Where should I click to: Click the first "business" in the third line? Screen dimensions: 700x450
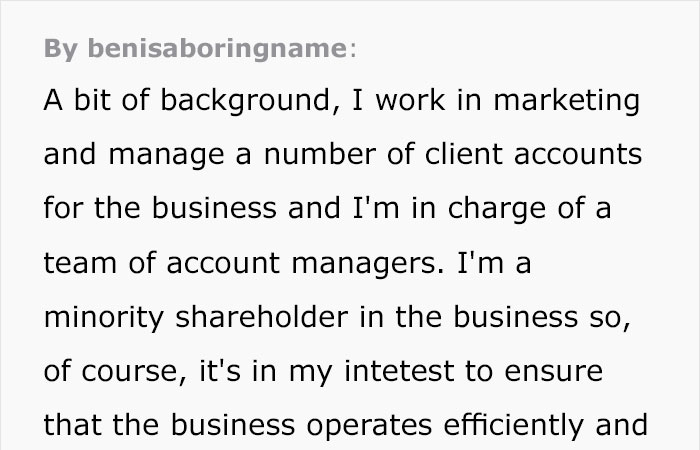click(214, 209)
